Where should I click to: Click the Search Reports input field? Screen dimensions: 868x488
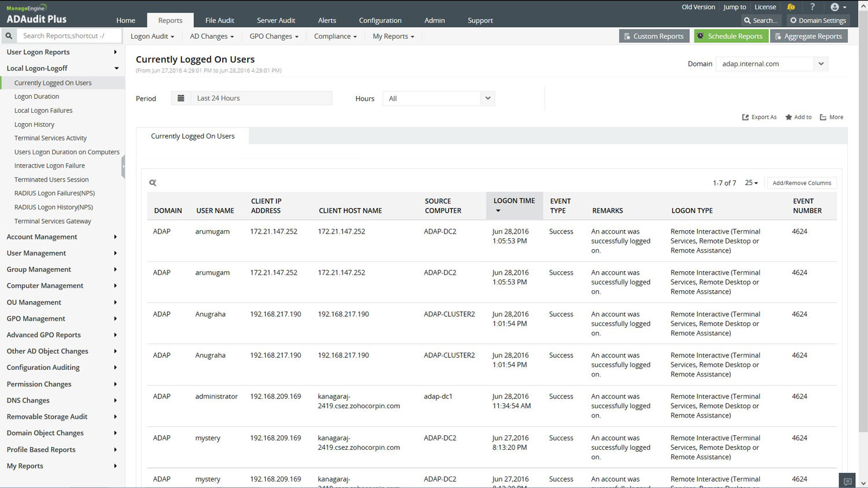[x=68, y=36]
